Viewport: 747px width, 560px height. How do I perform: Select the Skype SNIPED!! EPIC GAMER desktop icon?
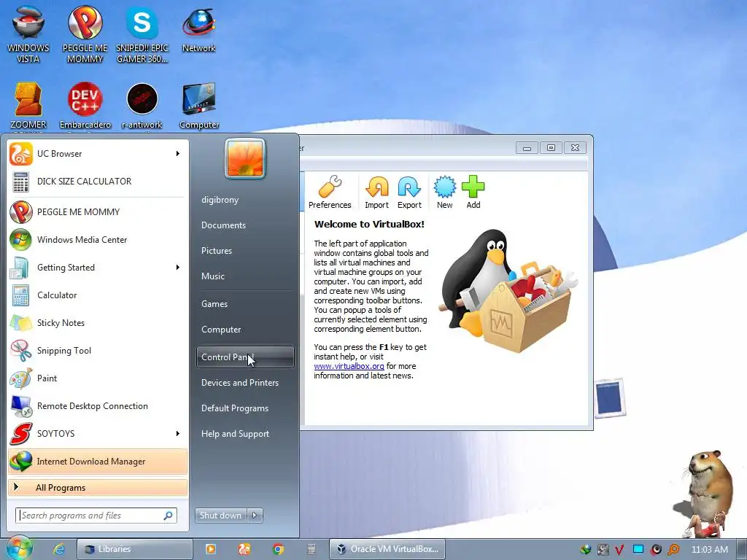click(142, 34)
